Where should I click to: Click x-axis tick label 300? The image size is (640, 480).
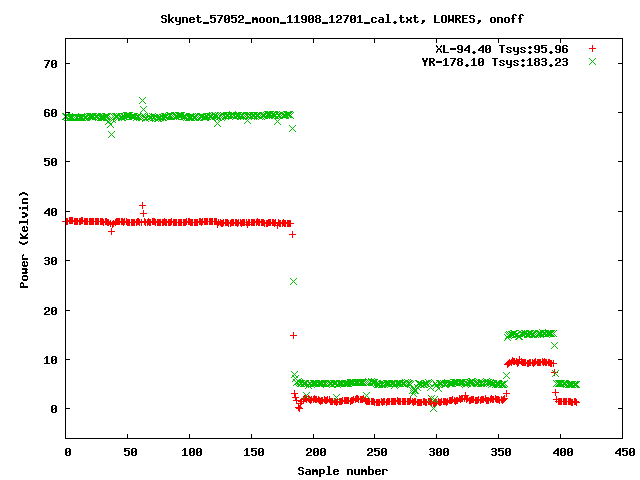tap(439, 452)
